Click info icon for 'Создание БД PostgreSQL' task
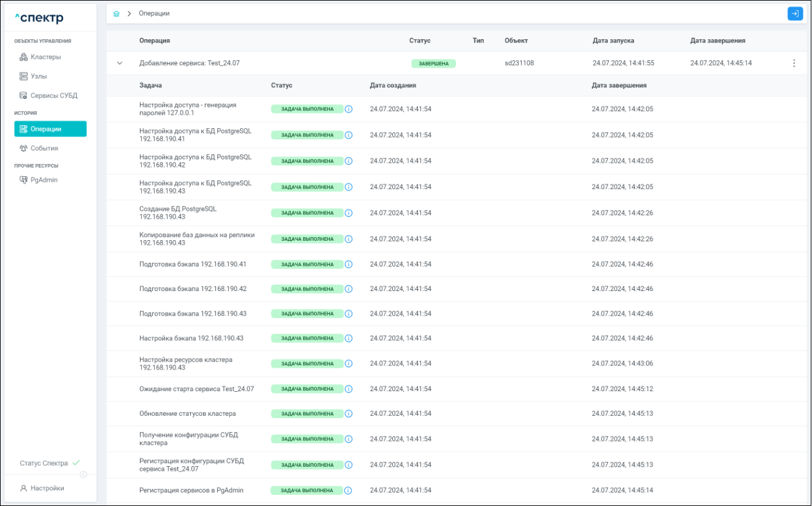The height and width of the screenshot is (506, 812). point(349,213)
